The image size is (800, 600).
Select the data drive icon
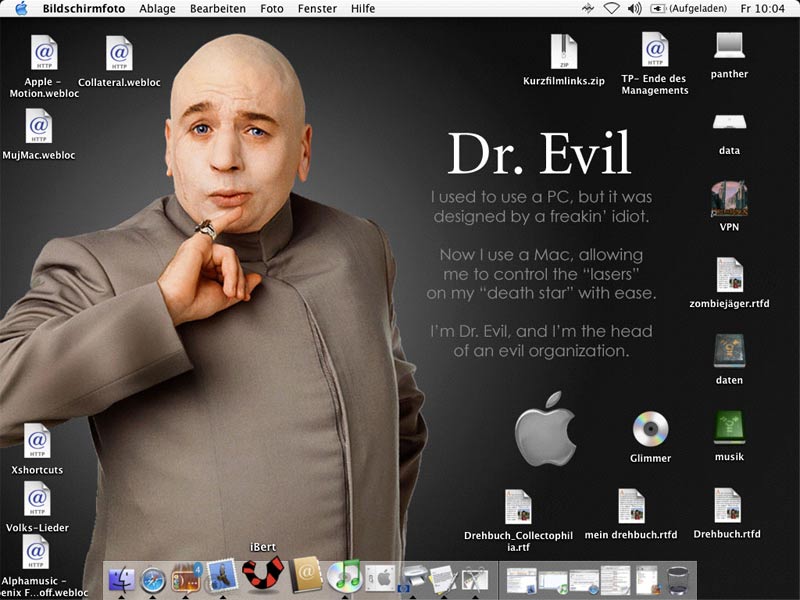pos(729,122)
